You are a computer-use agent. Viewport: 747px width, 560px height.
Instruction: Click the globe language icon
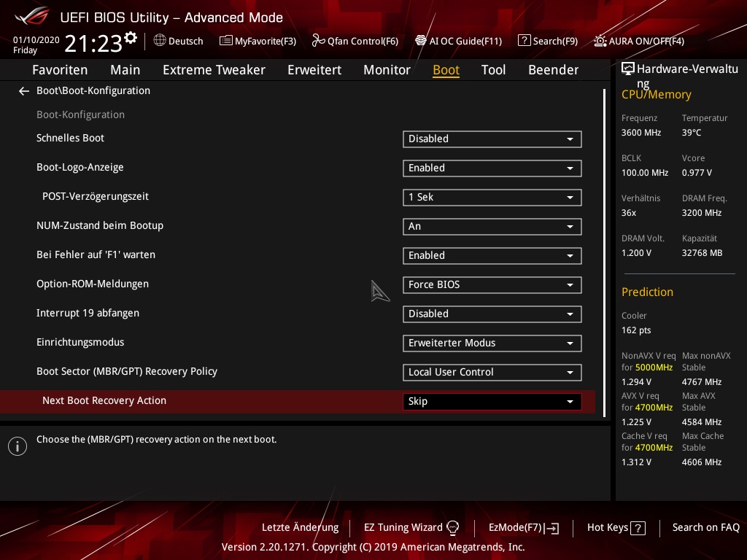tap(160, 41)
